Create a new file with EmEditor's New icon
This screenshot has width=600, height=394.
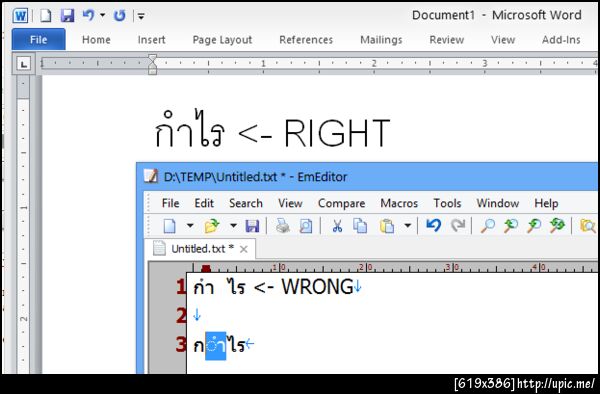170,226
